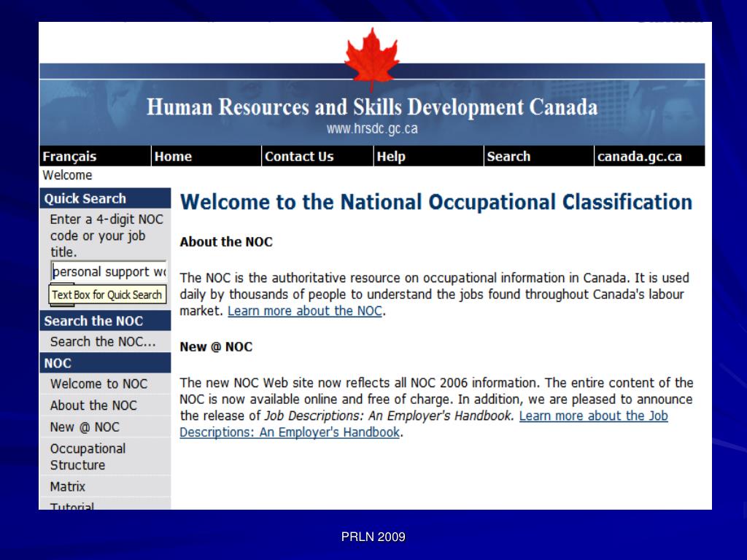Open Occupational Structure sidebar link
Screen dimensions: 747x560
tap(88, 456)
